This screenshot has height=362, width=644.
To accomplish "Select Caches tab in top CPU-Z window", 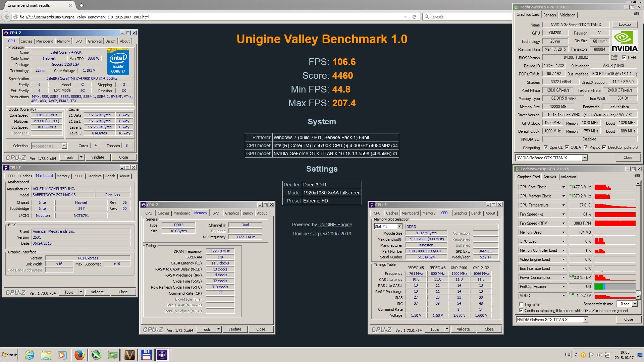I will coord(26,41).
